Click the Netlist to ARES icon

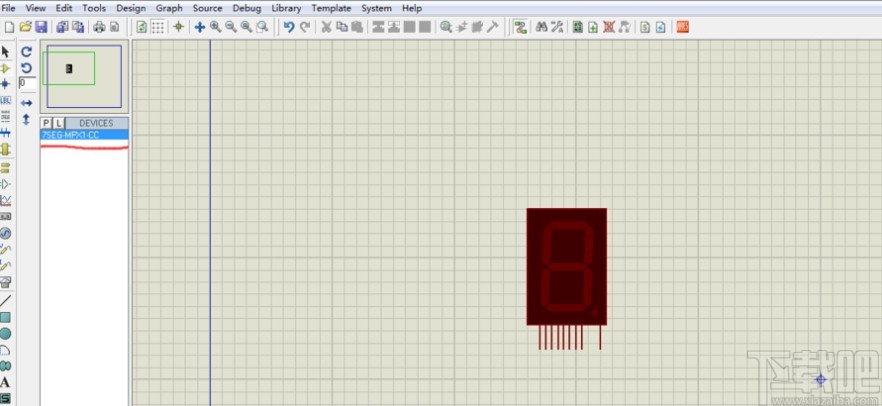pos(682,27)
